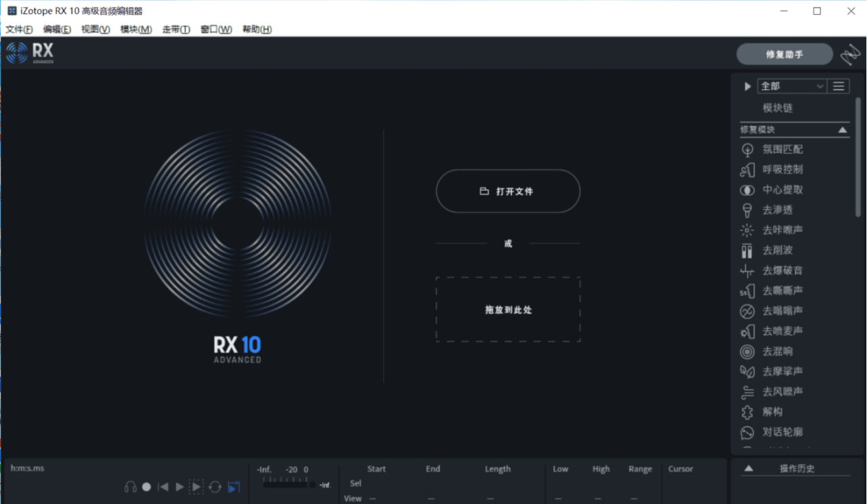Open the 走带(T) menu
The width and height of the screenshot is (867, 504).
tap(176, 29)
